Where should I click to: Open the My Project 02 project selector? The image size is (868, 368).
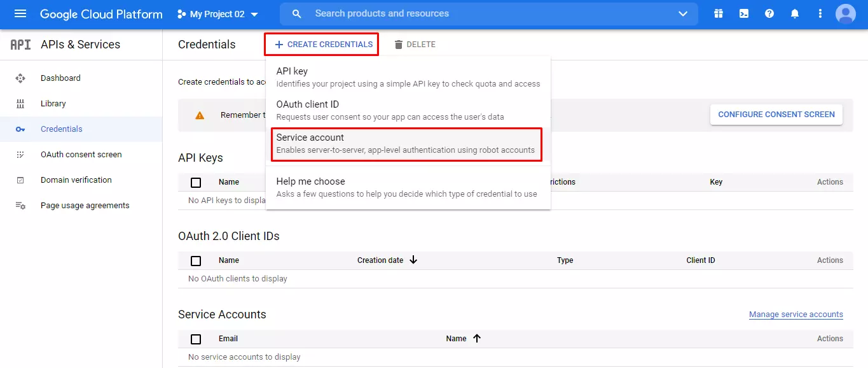coord(218,14)
